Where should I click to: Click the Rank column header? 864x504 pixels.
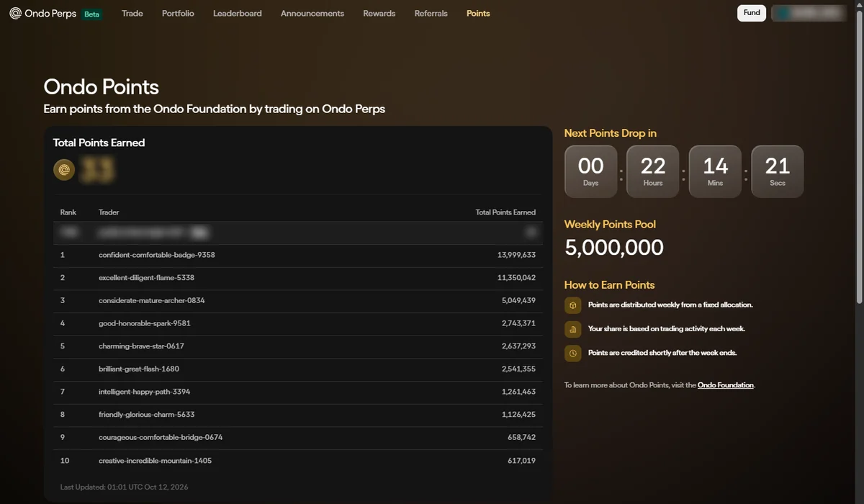click(x=68, y=212)
